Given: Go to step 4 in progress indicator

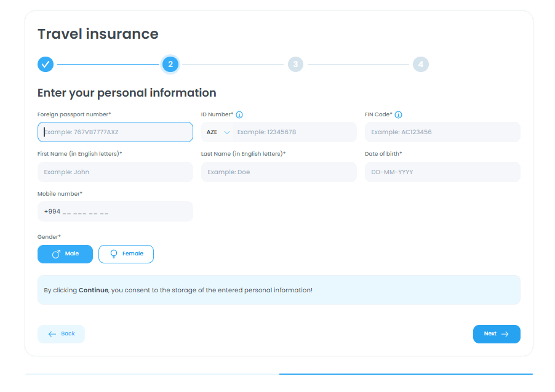Looking at the screenshot, I should coord(421,64).
